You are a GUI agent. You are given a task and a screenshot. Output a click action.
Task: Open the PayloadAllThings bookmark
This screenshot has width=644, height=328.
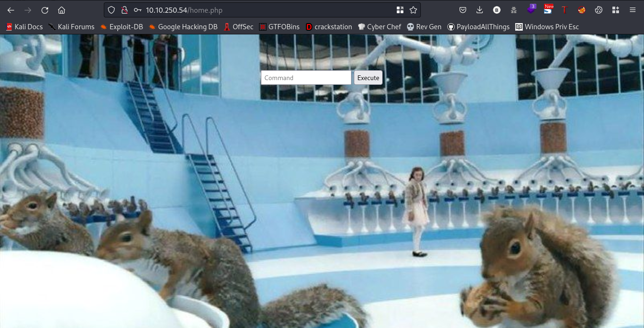click(478, 27)
